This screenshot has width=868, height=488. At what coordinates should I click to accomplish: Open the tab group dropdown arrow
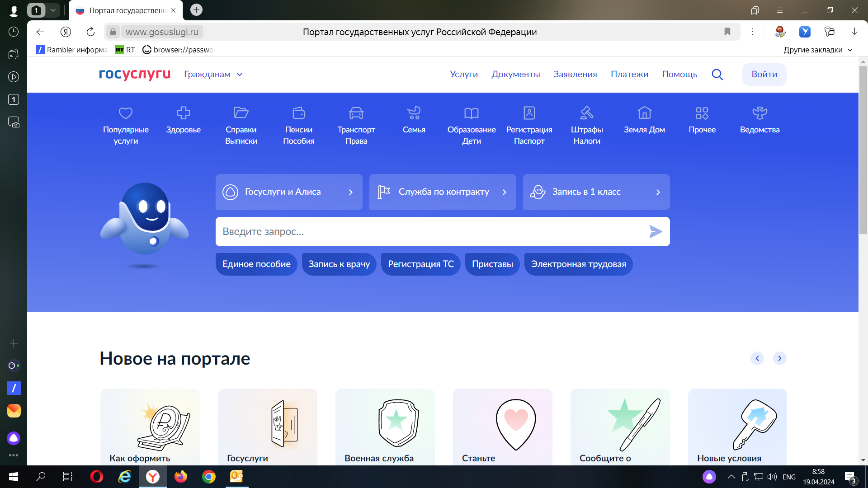(x=53, y=10)
